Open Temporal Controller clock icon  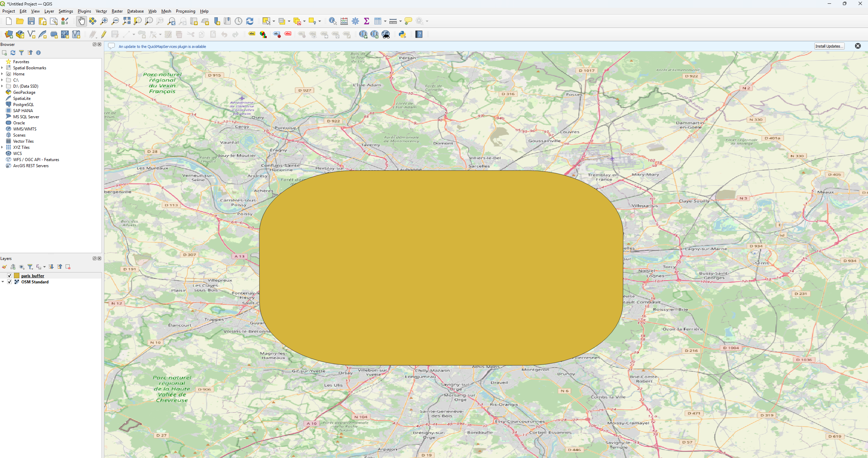[x=238, y=21]
